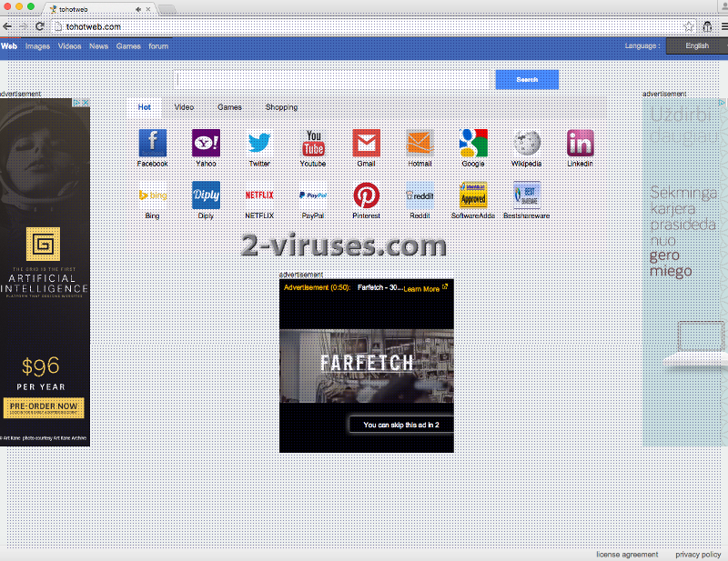Open the Gmail envelope icon

click(367, 143)
